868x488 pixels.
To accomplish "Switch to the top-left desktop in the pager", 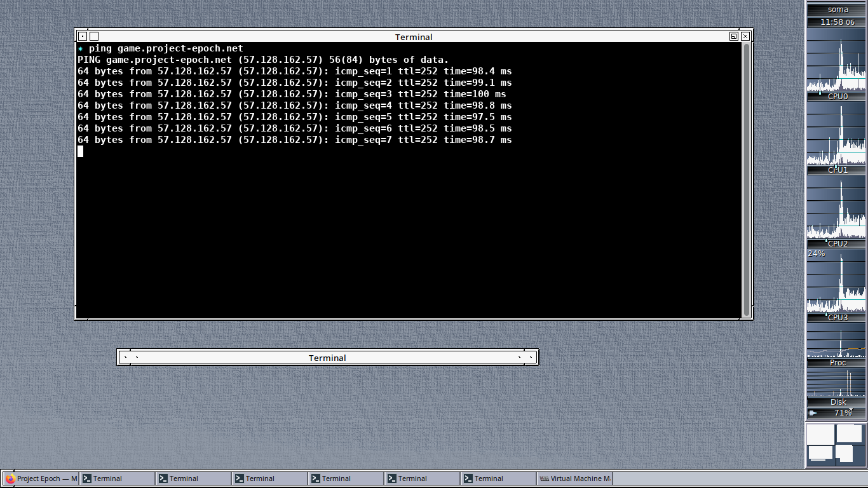I will 821,434.
